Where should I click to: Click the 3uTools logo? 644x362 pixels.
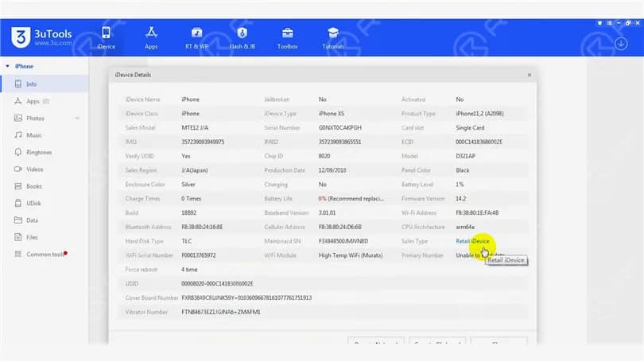click(41, 37)
